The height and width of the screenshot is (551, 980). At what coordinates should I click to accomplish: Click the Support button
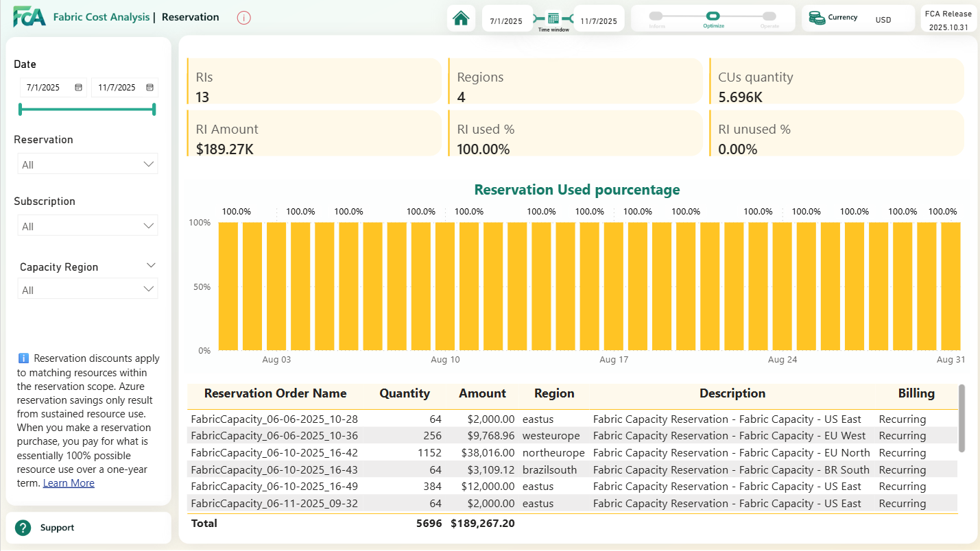click(57, 528)
